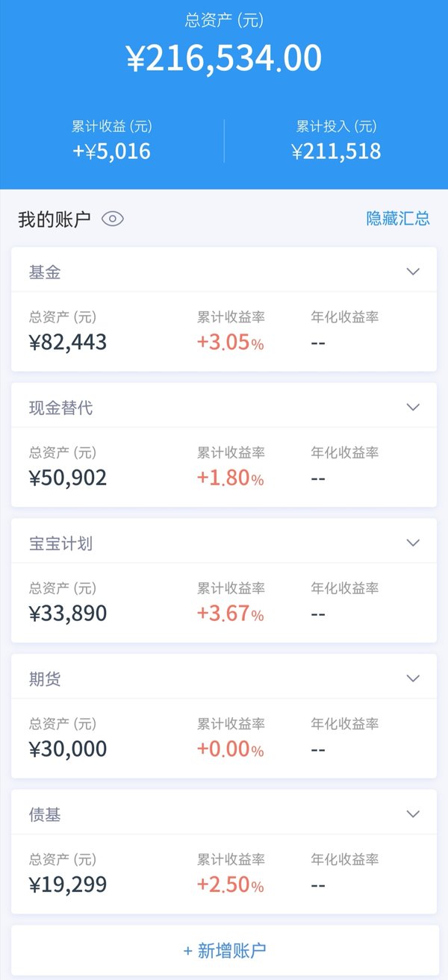
Task: Expand the 现金替代 account chevron
Action: click(x=414, y=408)
